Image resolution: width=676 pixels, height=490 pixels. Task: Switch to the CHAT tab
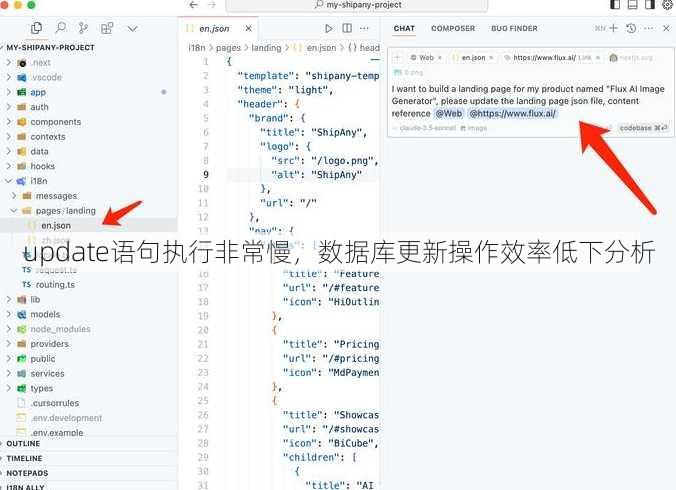coord(404,28)
